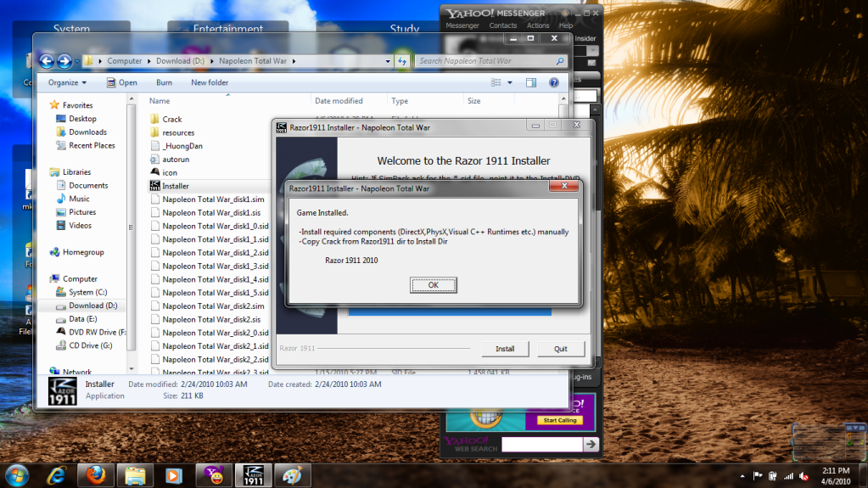The height and width of the screenshot is (488, 868).
Task: Sort files by Size column
Action: [x=473, y=101]
